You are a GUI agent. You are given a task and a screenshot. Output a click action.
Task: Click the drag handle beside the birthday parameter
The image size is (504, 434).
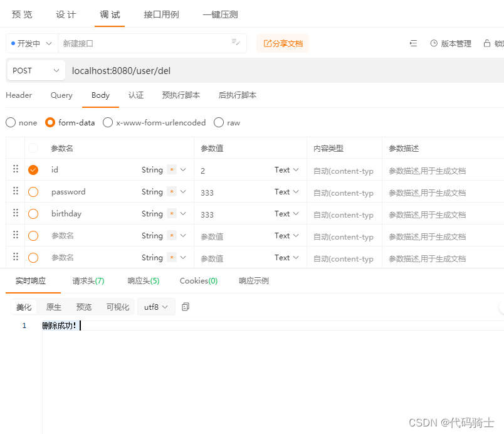[15, 214]
